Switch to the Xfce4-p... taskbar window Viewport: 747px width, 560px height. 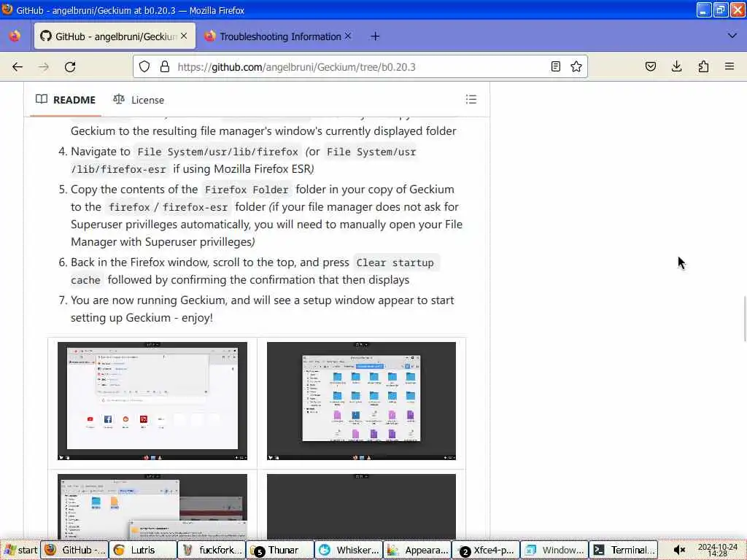coord(485,550)
